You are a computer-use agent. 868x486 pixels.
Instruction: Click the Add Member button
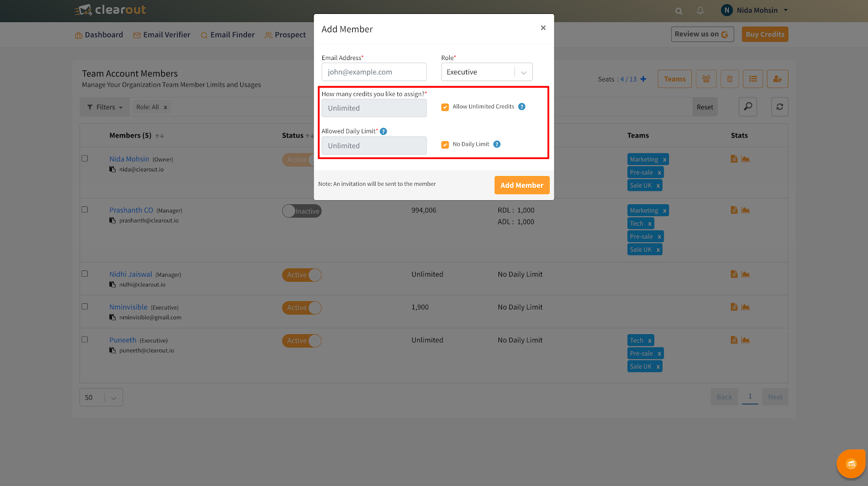click(522, 185)
